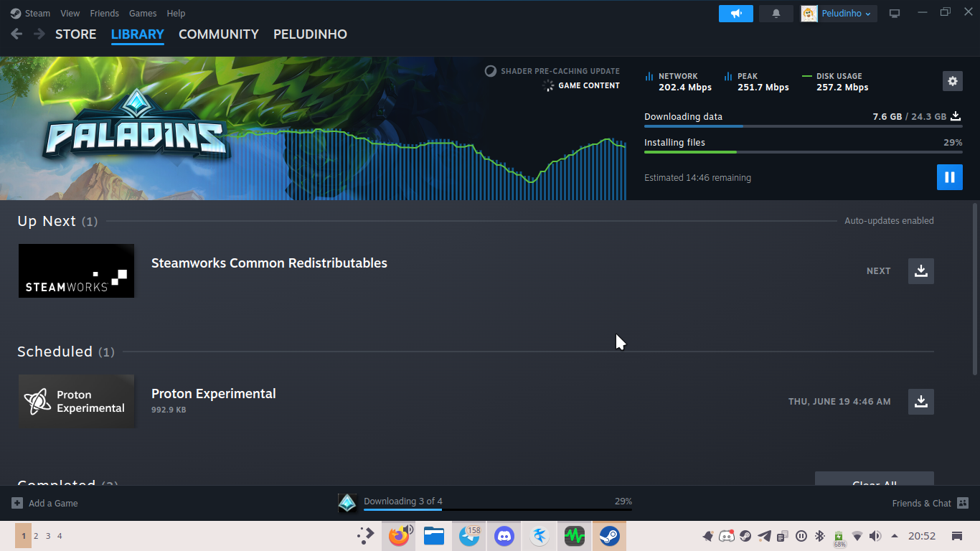
Task: Switch to virtual desktop 2
Action: (x=36, y=536)
